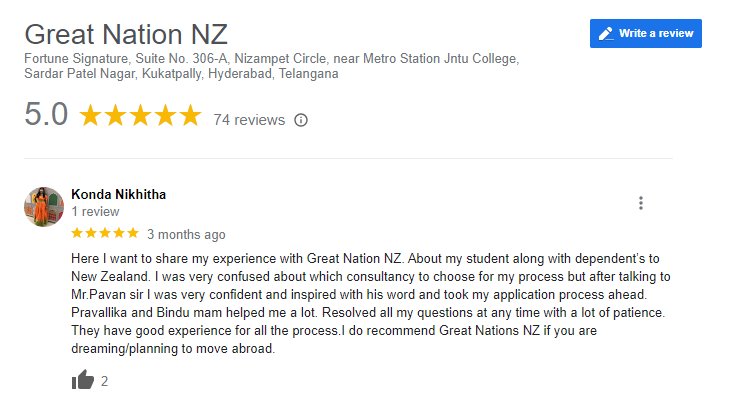Click the Write a review button
This screenshot has height=409, width=734.
[x=646, y=33]
